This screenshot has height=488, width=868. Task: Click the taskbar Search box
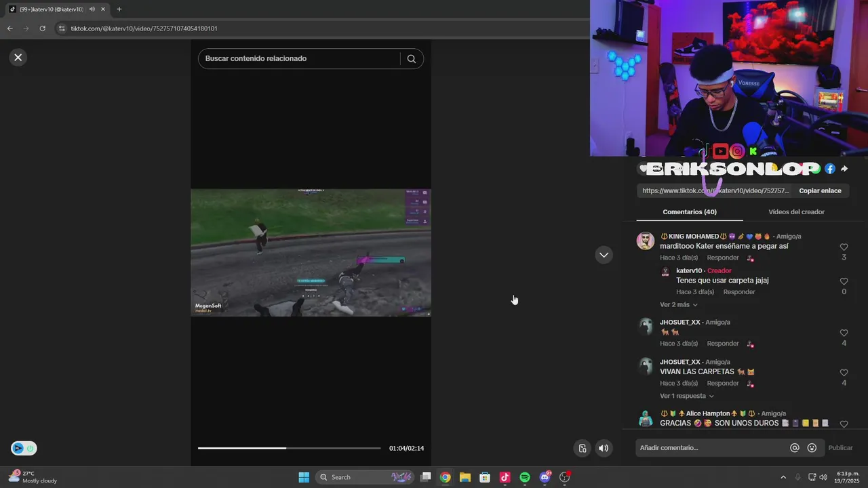[x=365, y=477]
